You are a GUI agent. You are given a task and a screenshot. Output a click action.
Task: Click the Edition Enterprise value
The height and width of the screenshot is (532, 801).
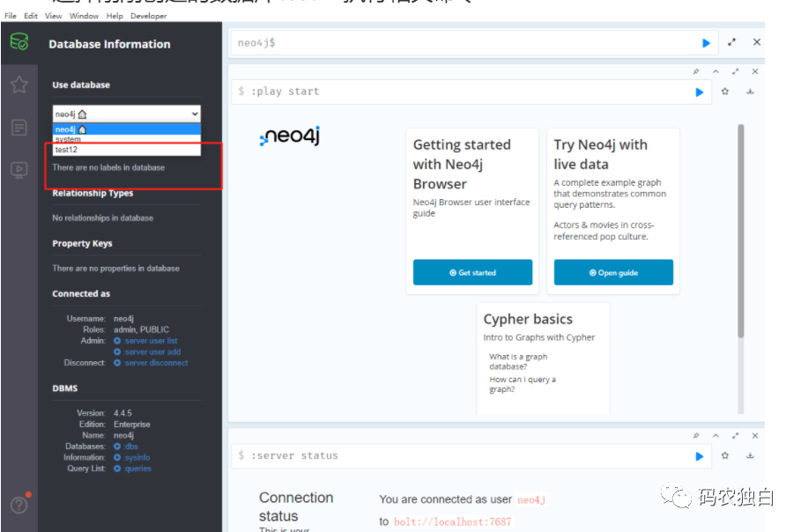[x=132, y=425]
